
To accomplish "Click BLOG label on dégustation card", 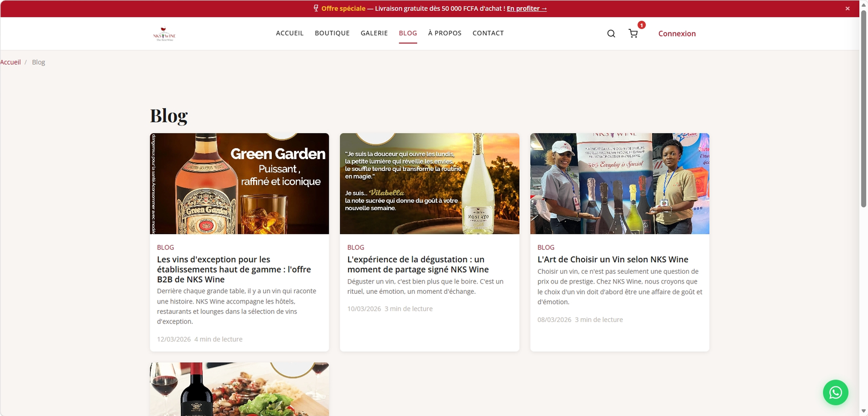I will pos(356,248).
